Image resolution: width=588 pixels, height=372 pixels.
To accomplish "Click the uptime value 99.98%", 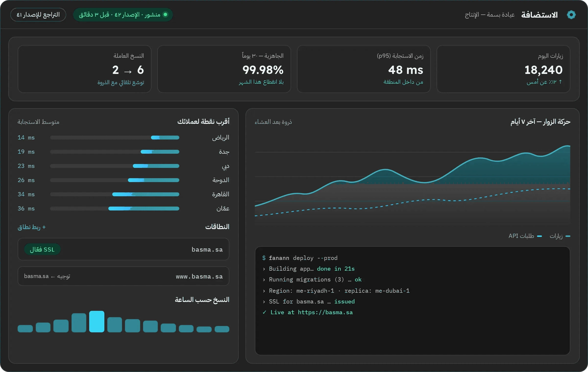I will pos(263,70).
